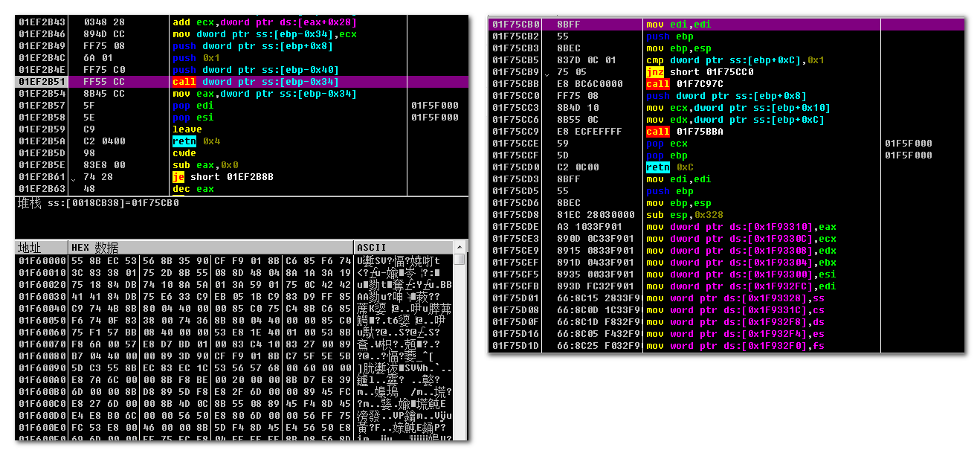Select the call 01F75BBA instruction

click(684, 132)
